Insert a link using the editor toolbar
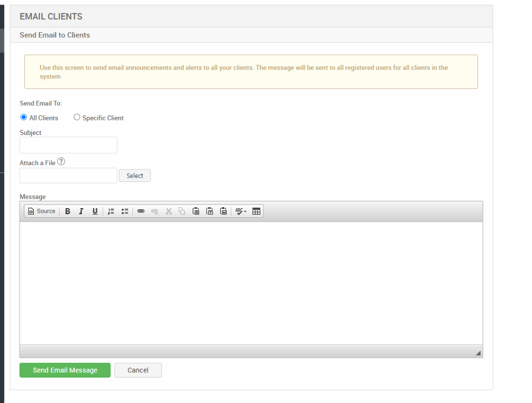532x403 pixels. (x=141, y=211)
